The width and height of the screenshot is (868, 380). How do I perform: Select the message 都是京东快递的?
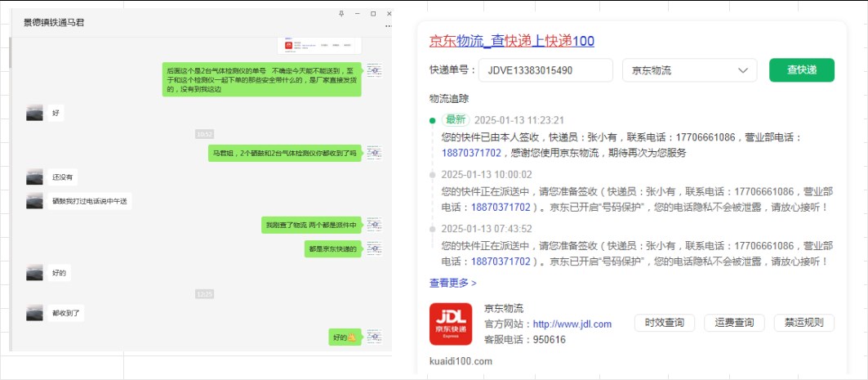click(x=332, y=248)
